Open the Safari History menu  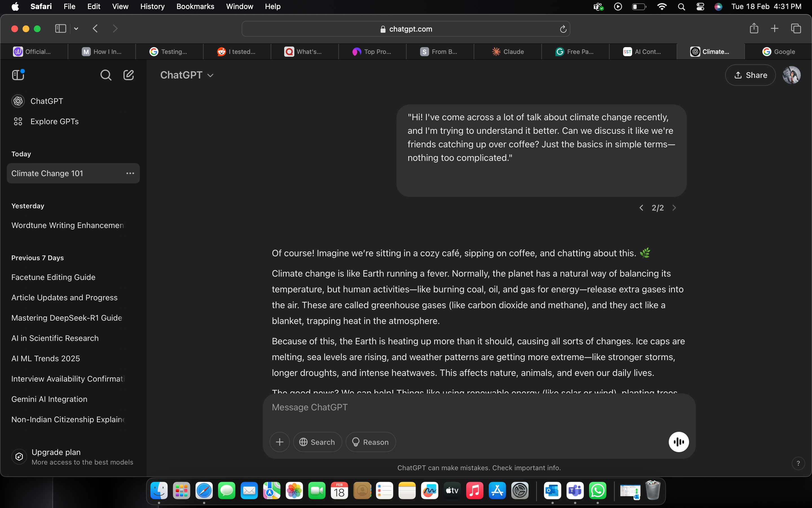click(x=152, y=7)
